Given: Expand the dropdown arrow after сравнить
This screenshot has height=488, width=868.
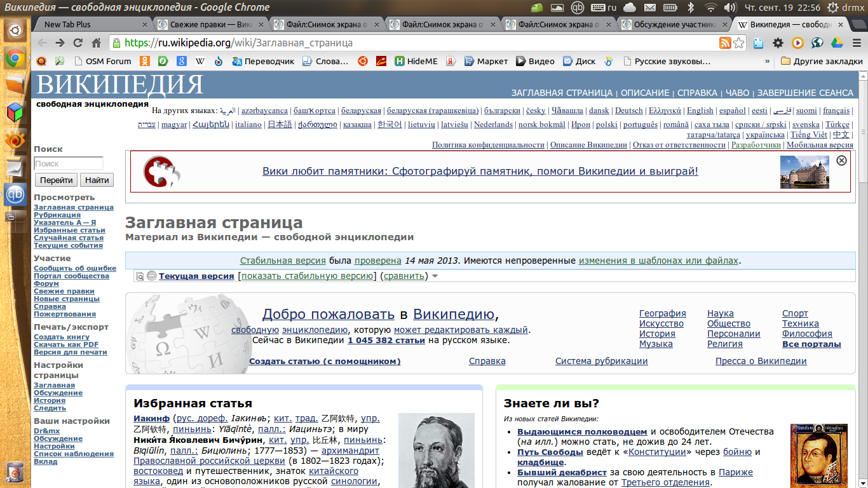Looking at the screenshot, I should click(435, 276).
